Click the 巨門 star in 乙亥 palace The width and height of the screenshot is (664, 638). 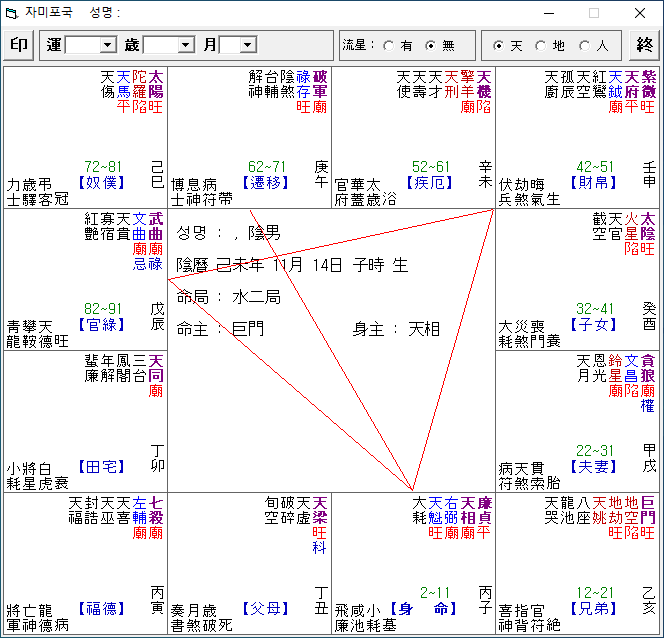point(648,510)
